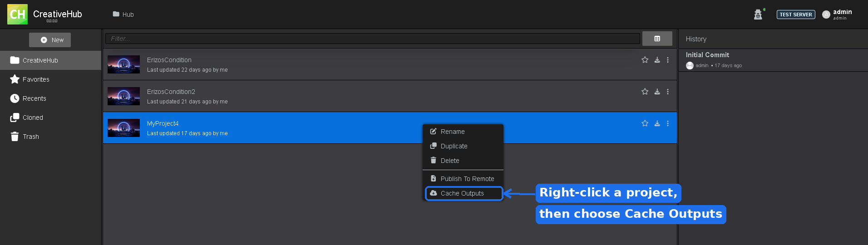This screenshot has height=245, width=868.
Task: Download MyProject4 using its arrow icon
Action: tap(657, 123)
